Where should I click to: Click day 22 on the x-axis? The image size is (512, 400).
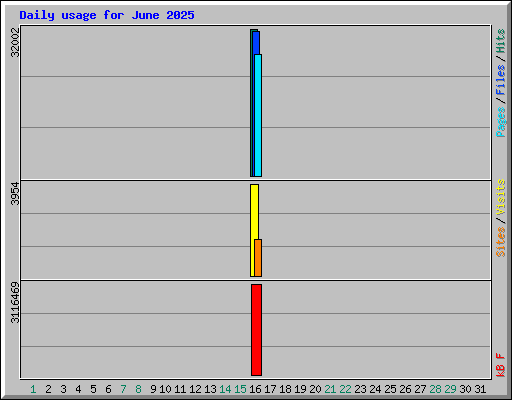[x=345, y=389]
